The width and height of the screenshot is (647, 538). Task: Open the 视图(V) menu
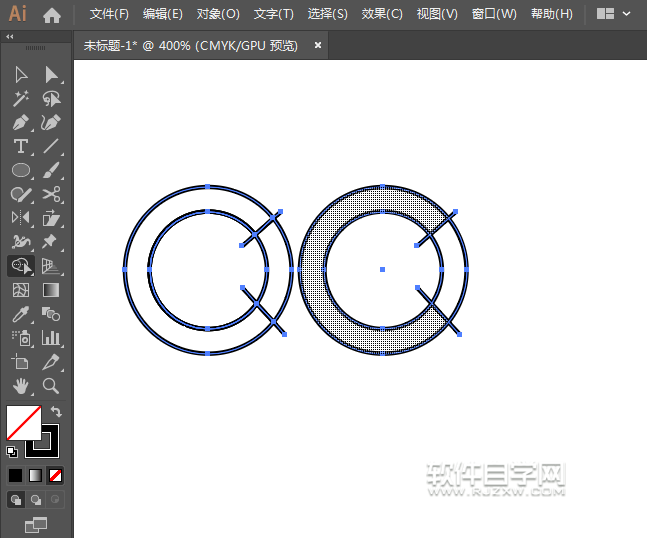click(x=437, y=14)
